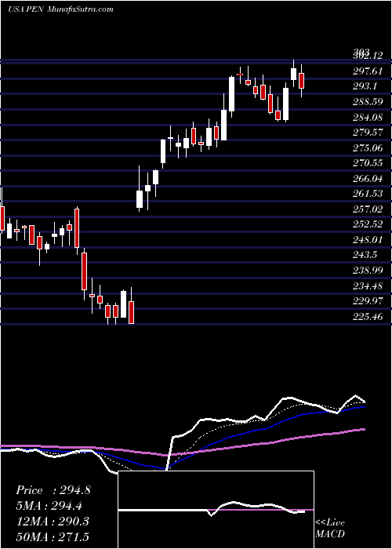Click the '50MA : 271.5' readout
The width and height of the screenshot is (392, 549).
click(x=53, y=536)
